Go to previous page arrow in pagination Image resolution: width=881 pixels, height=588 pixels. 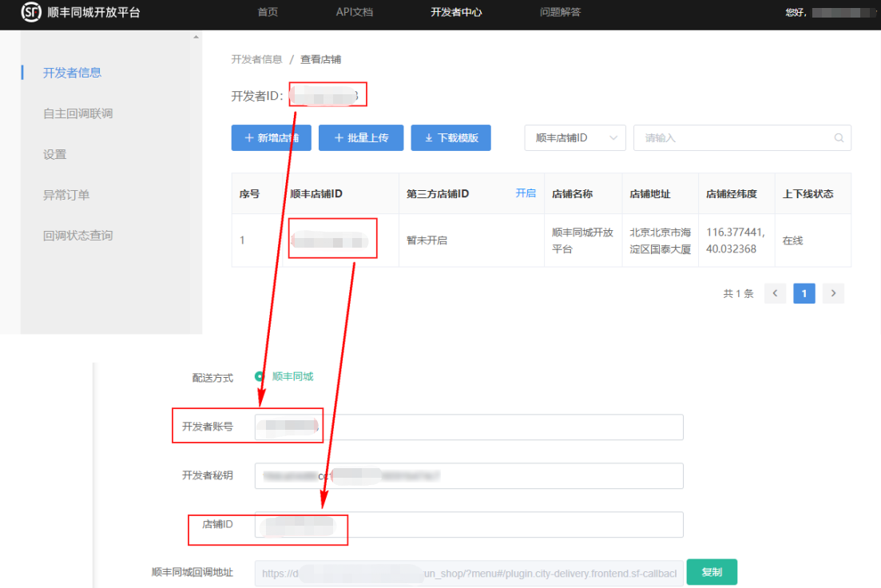(775, 293)
